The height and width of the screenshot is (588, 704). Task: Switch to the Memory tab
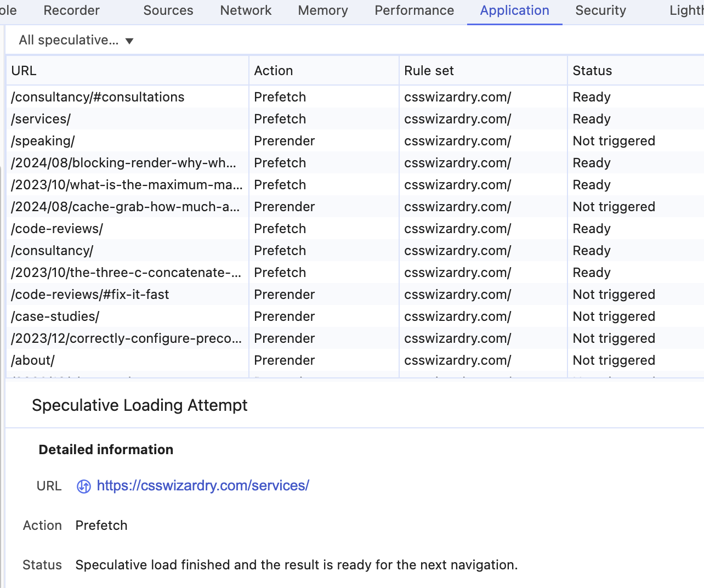[x=323, y=10]
